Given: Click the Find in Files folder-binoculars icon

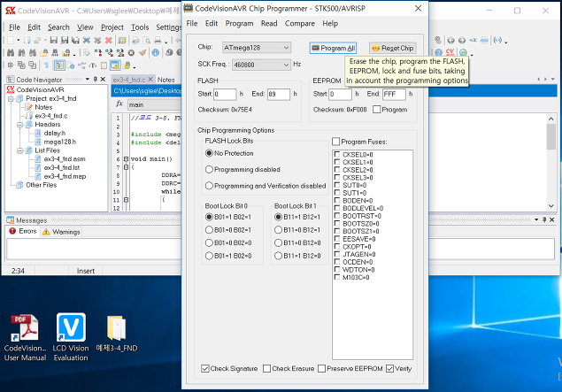Looking at the screenshot, I should click(x=43, y=53).
